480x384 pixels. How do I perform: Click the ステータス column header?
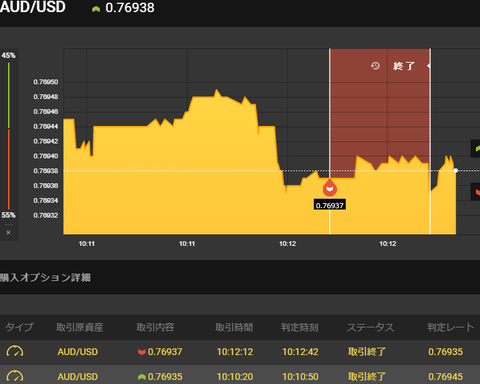pos(370,327)
